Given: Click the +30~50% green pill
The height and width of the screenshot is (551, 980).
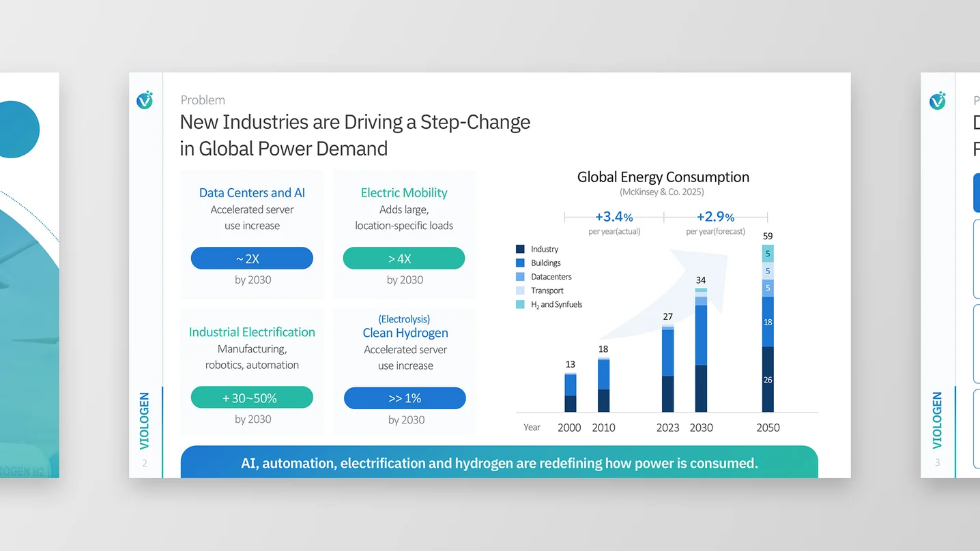Looking at the screenshot, I should point(252,398).
